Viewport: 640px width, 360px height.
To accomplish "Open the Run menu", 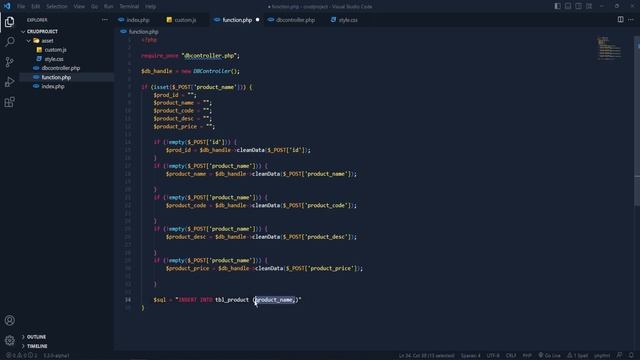I will coord(109,7).
